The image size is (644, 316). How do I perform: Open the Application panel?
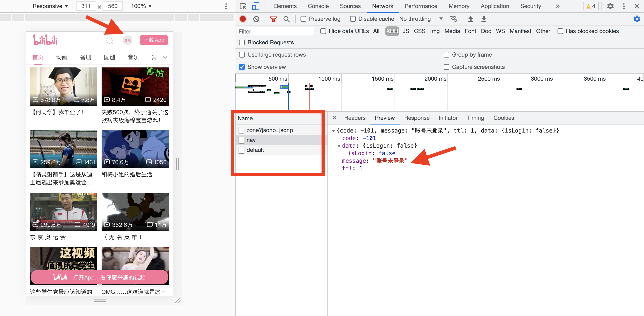[494, 6]
